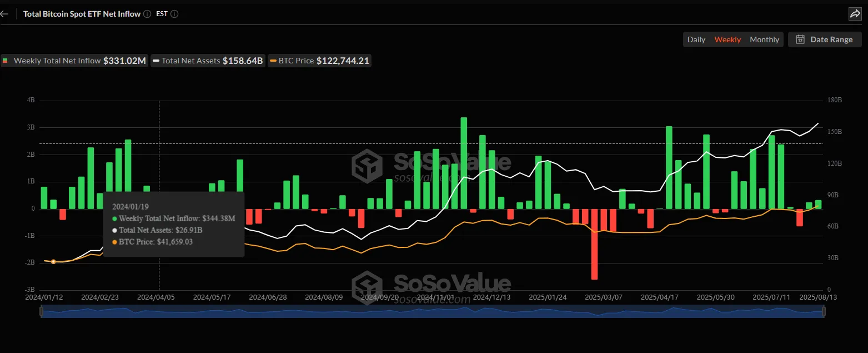Click the left handle of the range slider
868x353 pixels.
coord(41,312)
